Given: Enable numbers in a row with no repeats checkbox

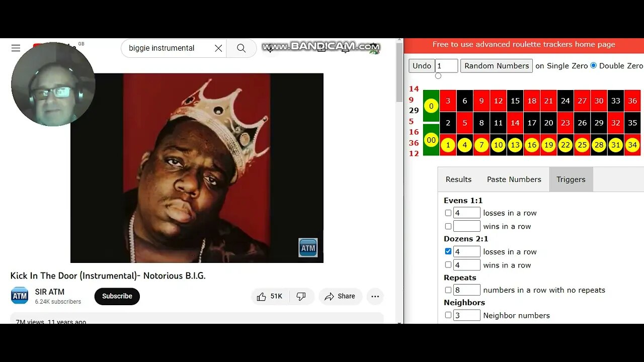Looking at the screenshot, I should pos(448,290).
